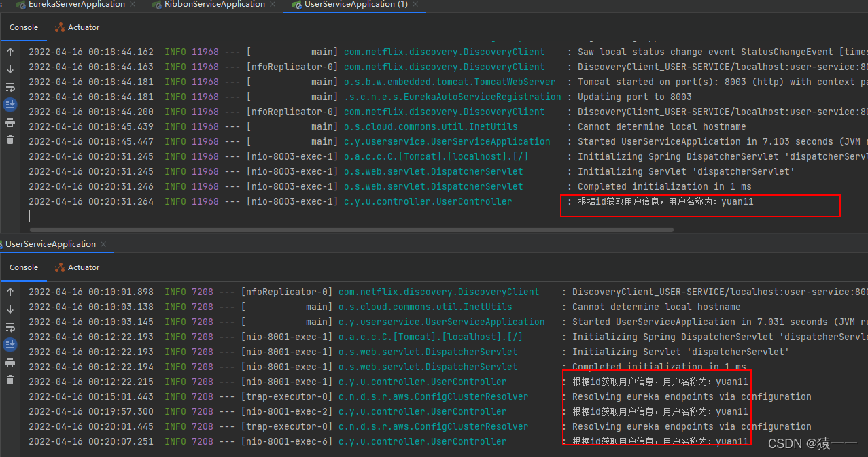Image resolution: width=868 pixels, height=457 pixels.
Task: Click the [nio-8001-exec-6] thread name
Action: pyautogui.click(x=287, y=441)
